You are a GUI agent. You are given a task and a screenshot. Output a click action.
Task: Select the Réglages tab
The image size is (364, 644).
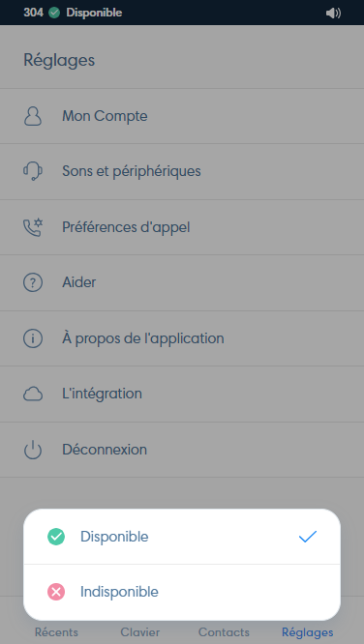307,632
